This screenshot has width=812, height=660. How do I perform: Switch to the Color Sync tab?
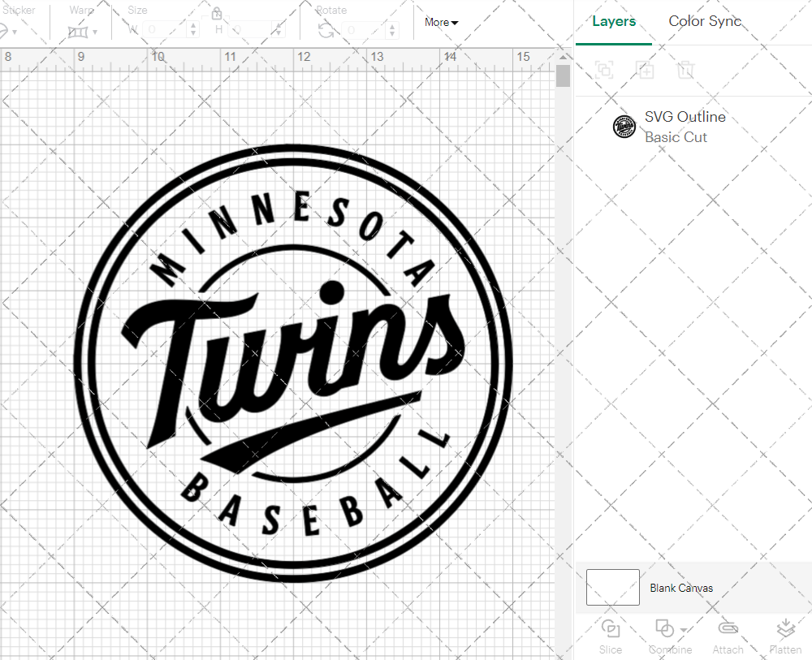click(705, 22)
